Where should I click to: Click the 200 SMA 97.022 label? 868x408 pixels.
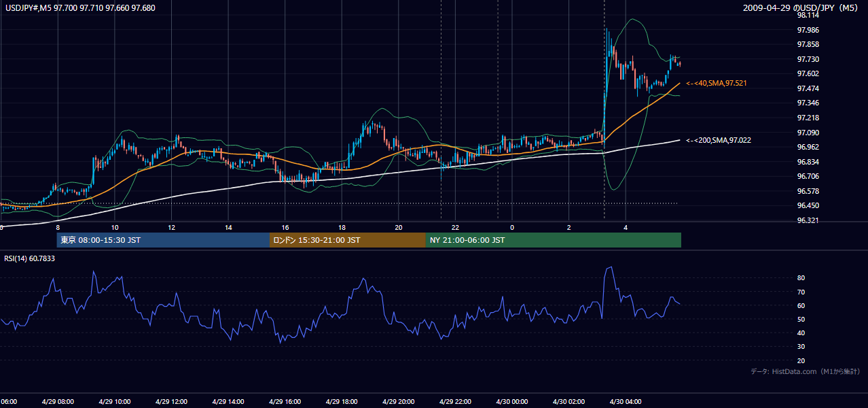coord(718,140)
